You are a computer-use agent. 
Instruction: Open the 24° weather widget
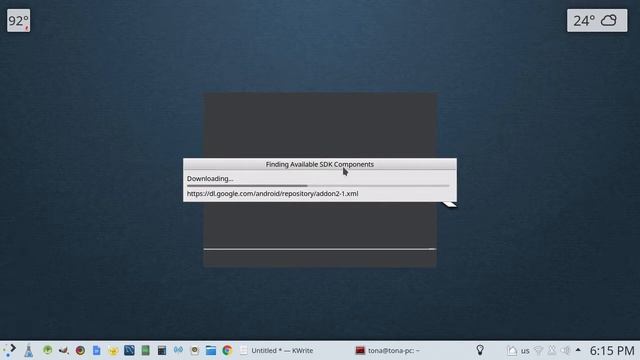[x=597, y=20]
